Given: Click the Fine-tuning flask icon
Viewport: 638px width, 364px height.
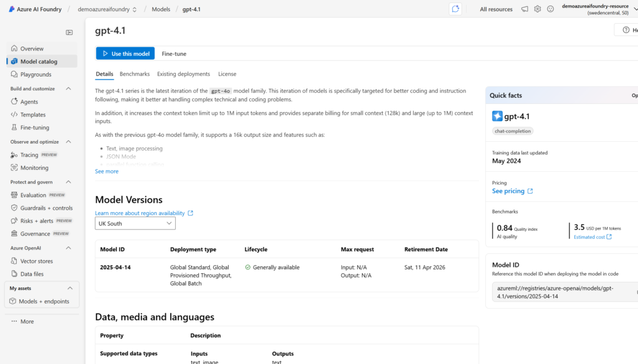Looking at the screenshot, I should tap(14, 127).
